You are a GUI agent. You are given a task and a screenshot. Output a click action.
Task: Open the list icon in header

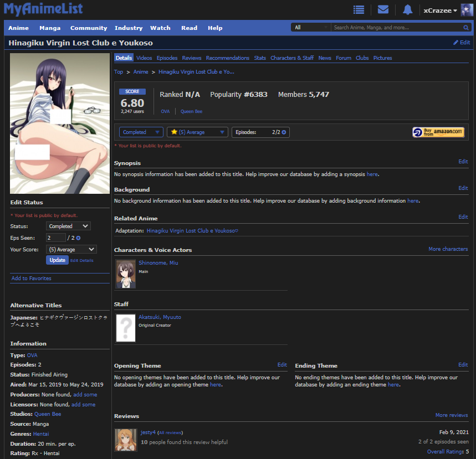(x=359, y=10)
